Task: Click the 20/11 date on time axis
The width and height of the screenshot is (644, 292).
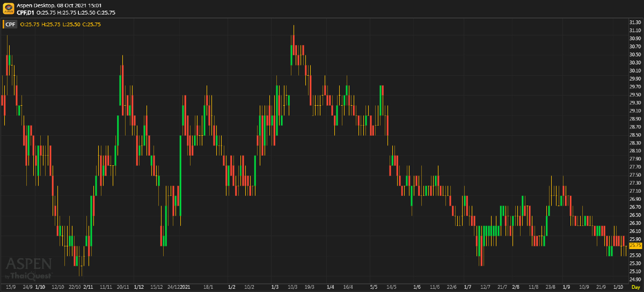Action: [x=122, y=287]
